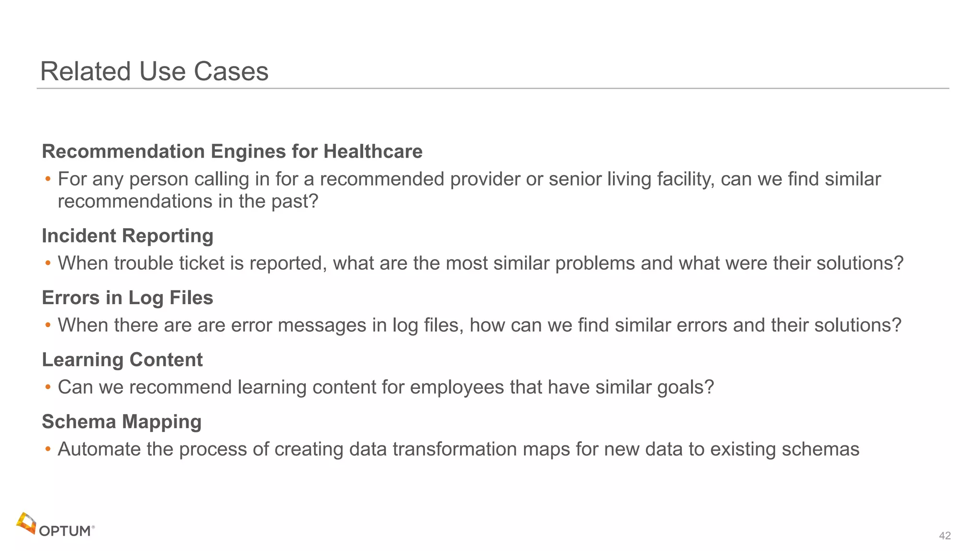Click the orange bullet before 'Can we recommend'
980x551 pixels.
point(48,387)
